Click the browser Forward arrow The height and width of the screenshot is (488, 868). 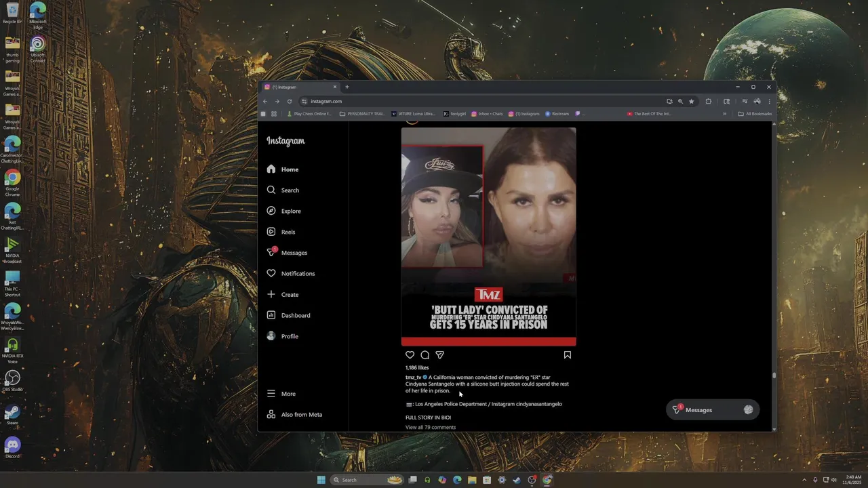click(277, 102)
